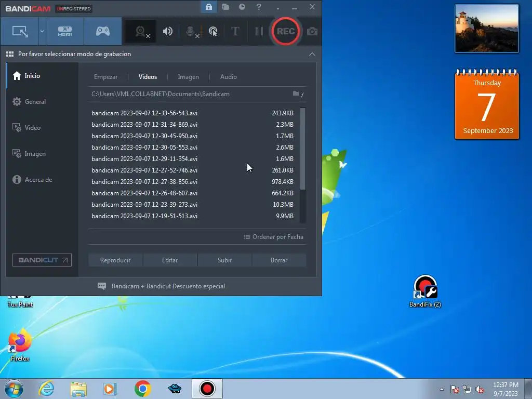Screen dimensions: 532x399
Task: Click the Editar button
Action: 170,260
